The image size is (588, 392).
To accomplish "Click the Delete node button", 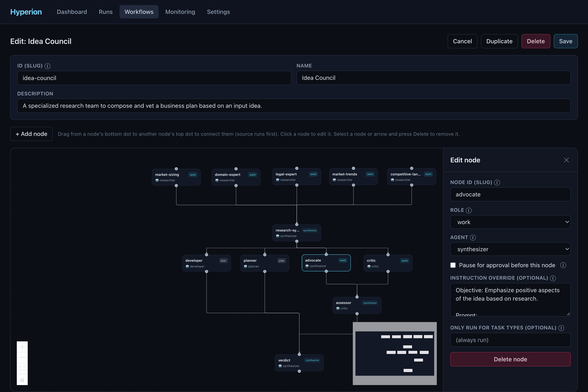I will point(510,359).
